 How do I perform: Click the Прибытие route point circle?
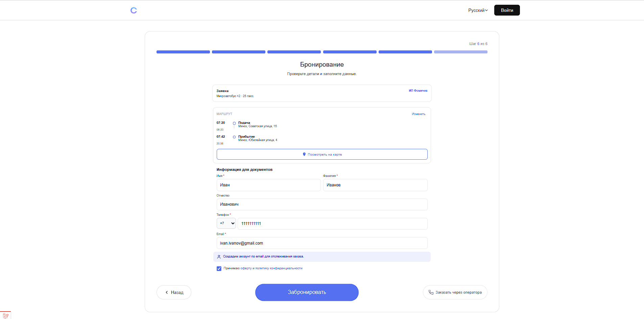tap(234, 137)
